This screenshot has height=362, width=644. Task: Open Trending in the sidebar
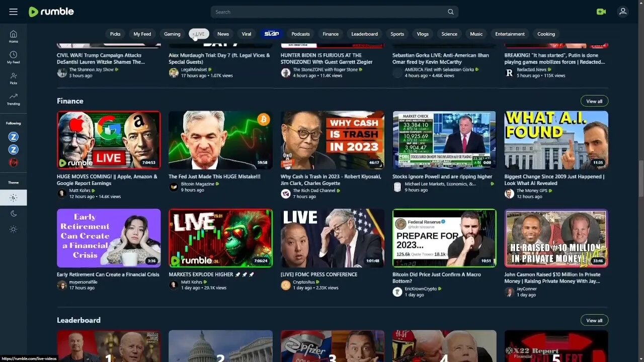[x=13, y=99]
